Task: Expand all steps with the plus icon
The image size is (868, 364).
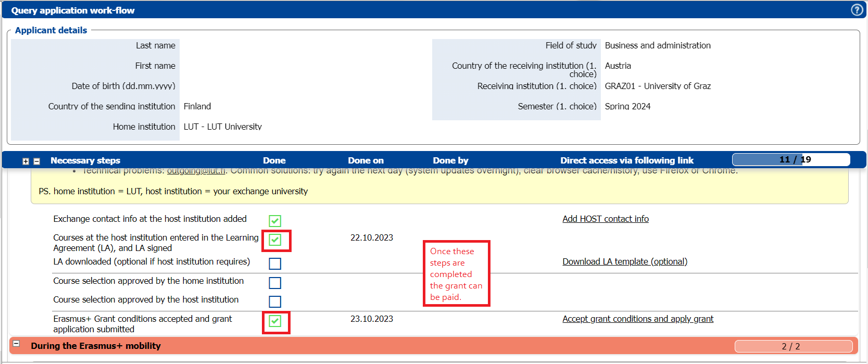Action: [x=26, y=161]
